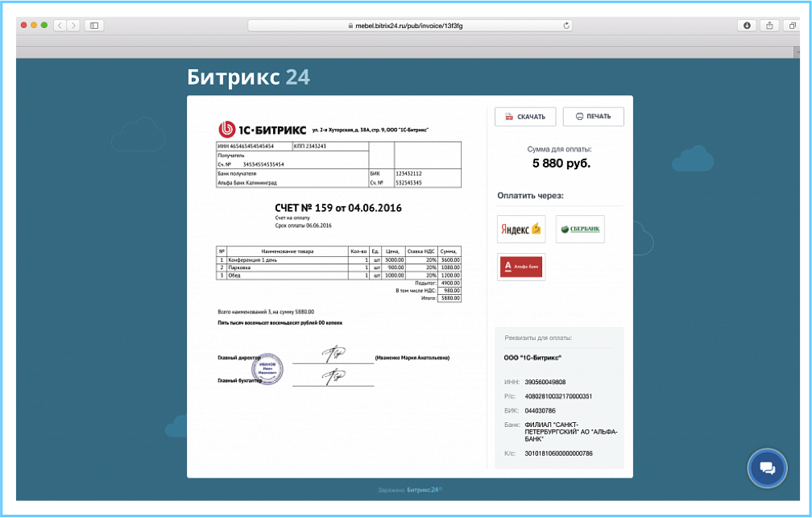Viewport: 812px width, 518px height.
Task: Toggle the Safari sidebar
Action: click(x=94, y=26)
